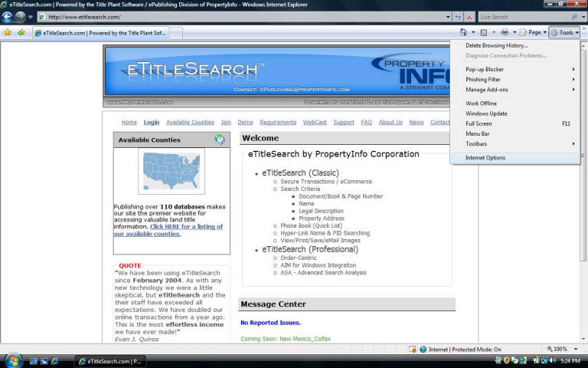Open the Join link
This screenshot has height=368, width=588.
tap(226, 123)
